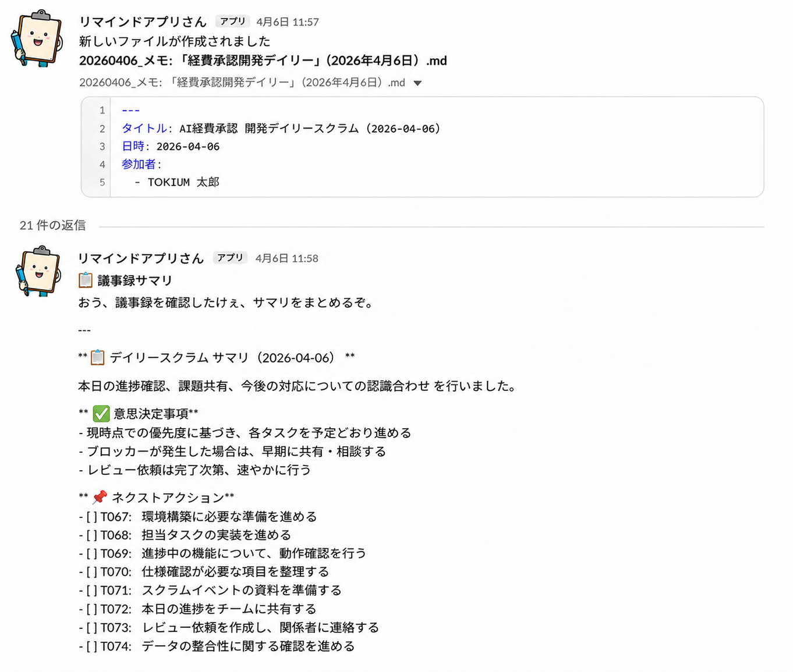Open timestamp 4月6日 11:58
The height and width of the screenshot is (672, 793).
click(x=287, y=258)
